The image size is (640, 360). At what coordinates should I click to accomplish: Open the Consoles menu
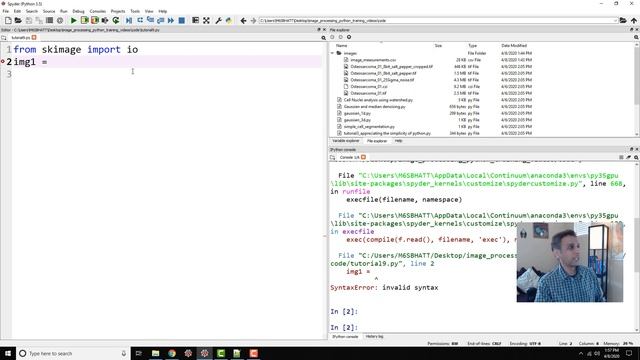tap(98, 11)
